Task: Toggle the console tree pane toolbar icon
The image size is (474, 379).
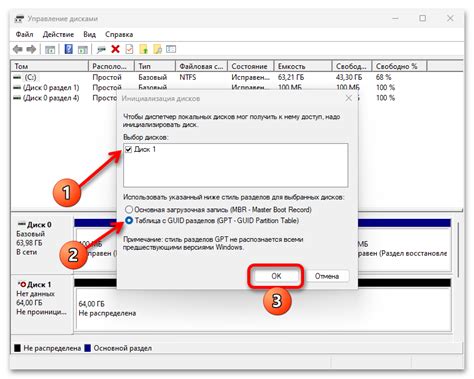Action: (50, 50)
